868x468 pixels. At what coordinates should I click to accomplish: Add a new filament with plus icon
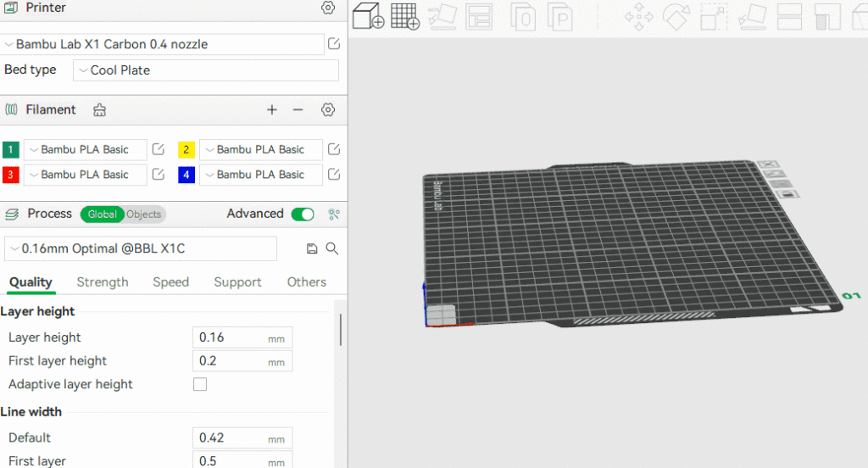[272, 110]
